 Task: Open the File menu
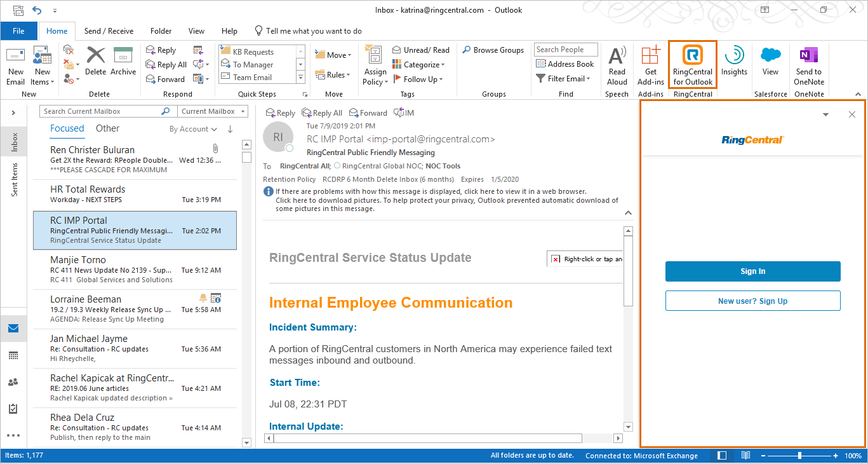pyautogui.click(x=18, y=31)
